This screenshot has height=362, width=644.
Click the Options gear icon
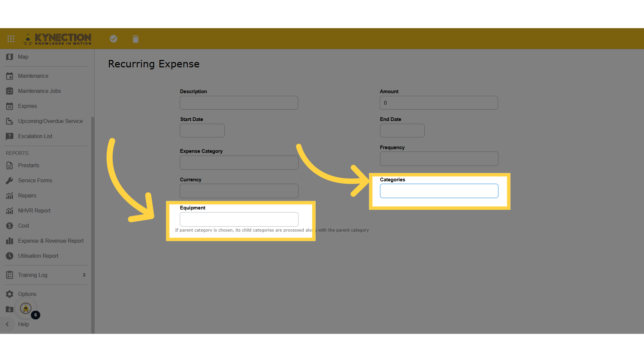pyautogui.click(x=10, y=294)
